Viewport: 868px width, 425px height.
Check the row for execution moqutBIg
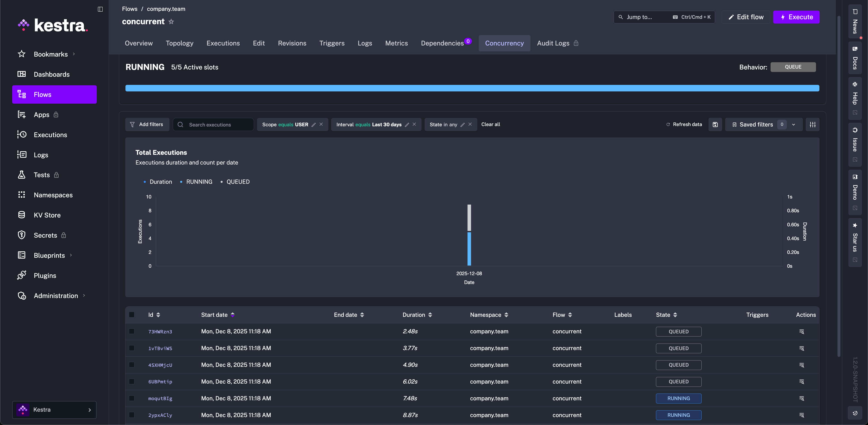pyautogui.click(x=132, y=398)
